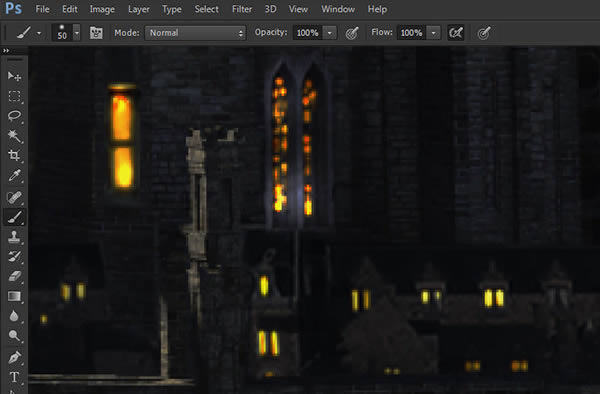This screenshot has height=394, width=600.
Task: Select the Magic Wand tool
Action: coord(14,135)
